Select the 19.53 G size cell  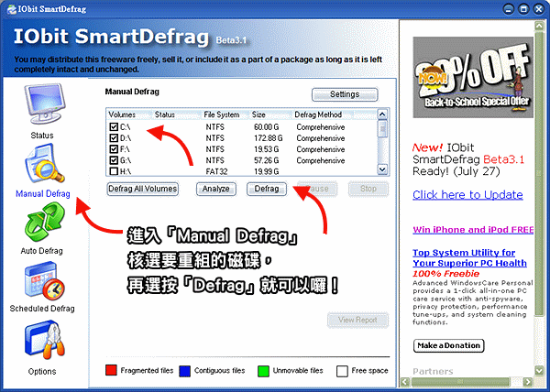(x=266, y=149)
